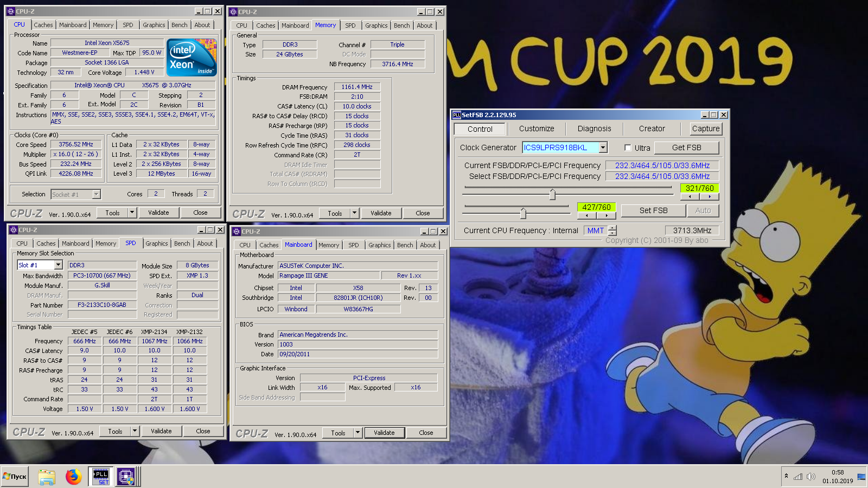Switch to Graphics tab in SPD window

click(157, 243)
